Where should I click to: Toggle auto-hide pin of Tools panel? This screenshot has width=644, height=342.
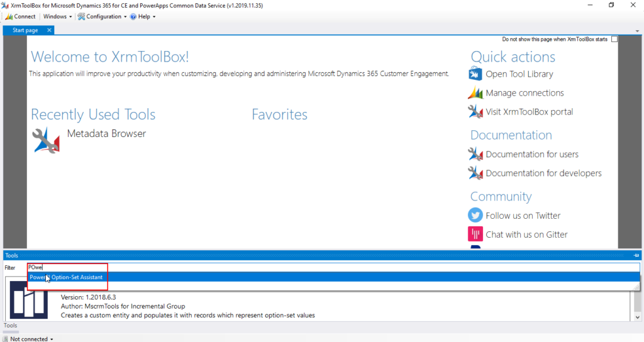click(636, 255)
